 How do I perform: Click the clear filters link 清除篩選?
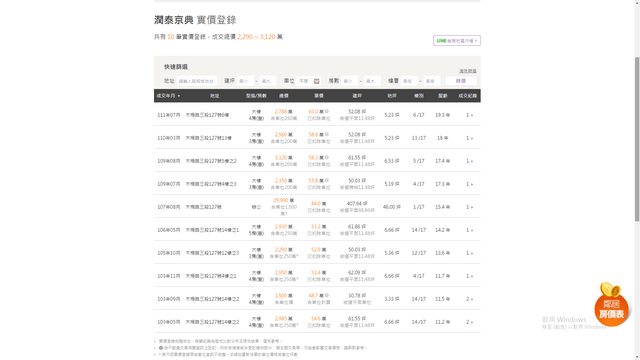[468, 71]
